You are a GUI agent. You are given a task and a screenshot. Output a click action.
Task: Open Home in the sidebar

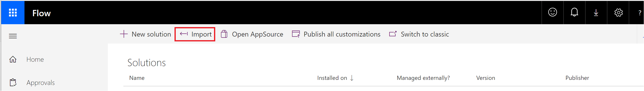pyautogui.click(x=35, y=59)
